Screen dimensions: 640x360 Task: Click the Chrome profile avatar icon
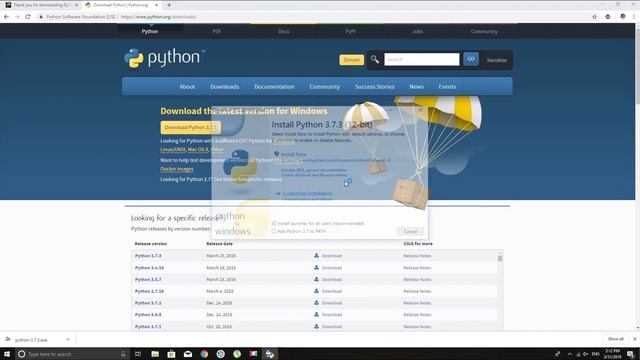(622, 17)
